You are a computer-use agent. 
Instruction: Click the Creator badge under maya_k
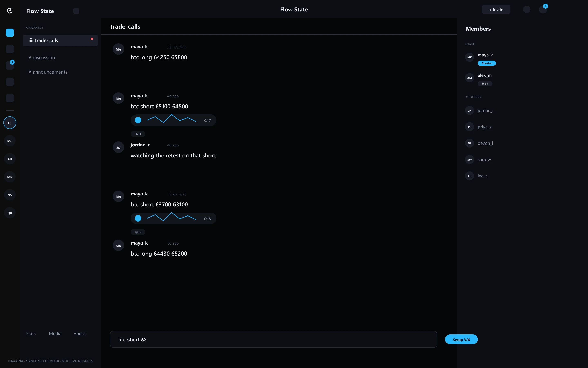(x=487, y=63)
